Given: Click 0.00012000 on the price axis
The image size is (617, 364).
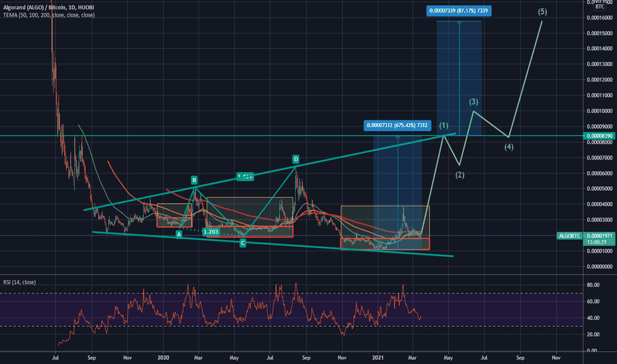Looking at the screenshot, I should [x=600, y=80].
